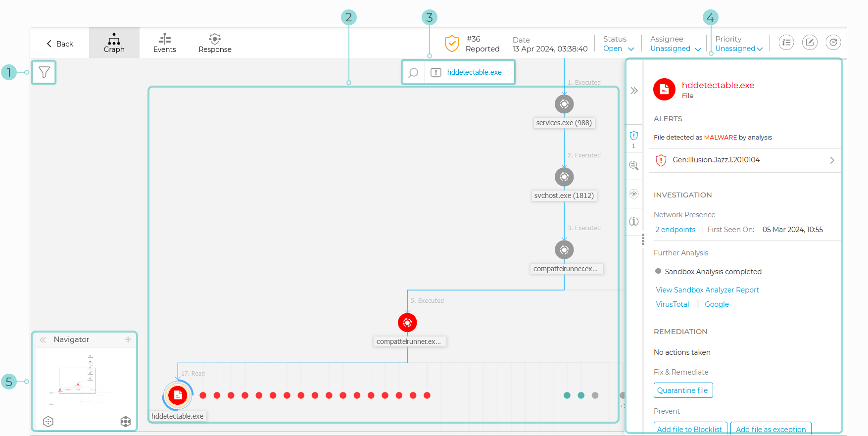
Task: Open the filter funnel icon
Action: (44, 72)
